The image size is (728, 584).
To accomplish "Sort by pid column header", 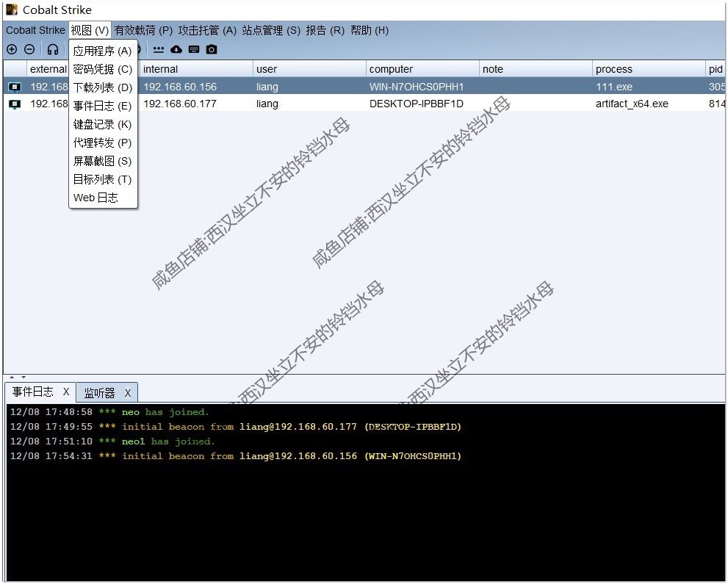I will coord(716,69).
